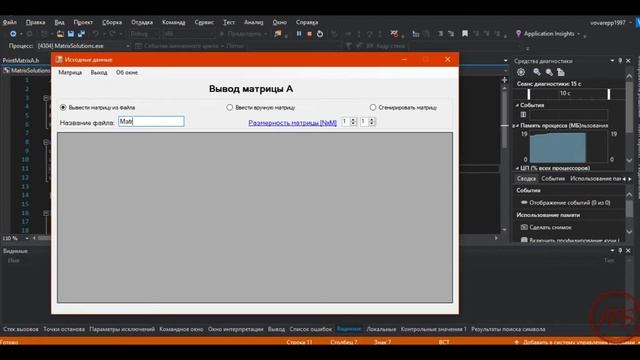Screen dimensions: 640x360
Task: Click the Save All icon
Action: click(81, 34)
